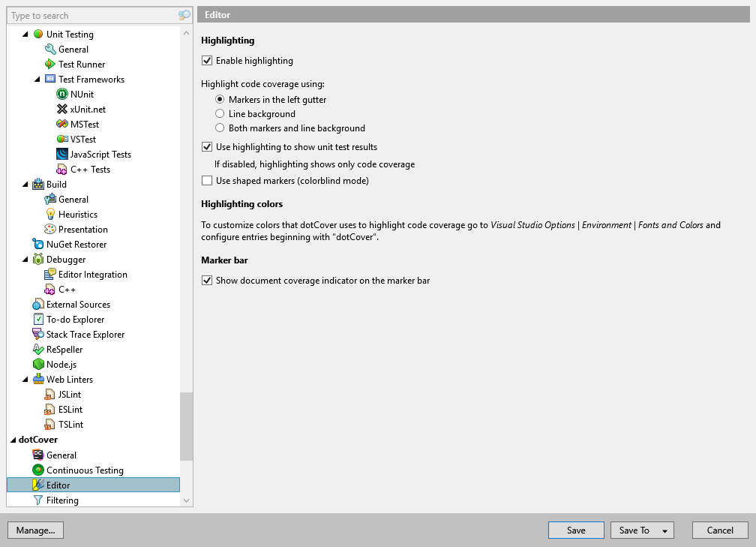Collapse the Debugger tree node

25,260
